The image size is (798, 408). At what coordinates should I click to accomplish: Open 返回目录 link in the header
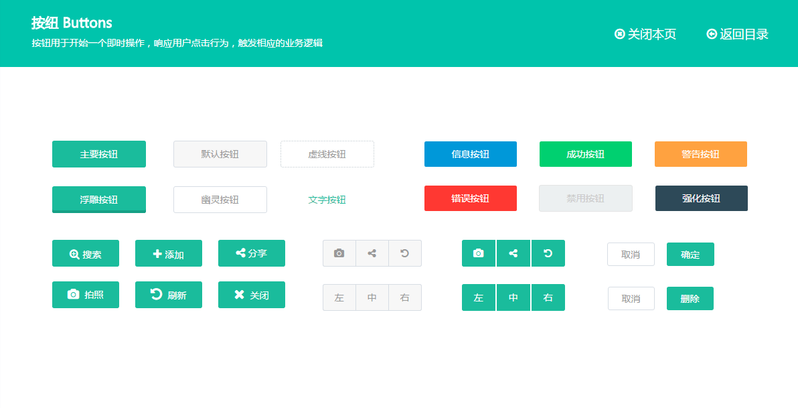737,34
